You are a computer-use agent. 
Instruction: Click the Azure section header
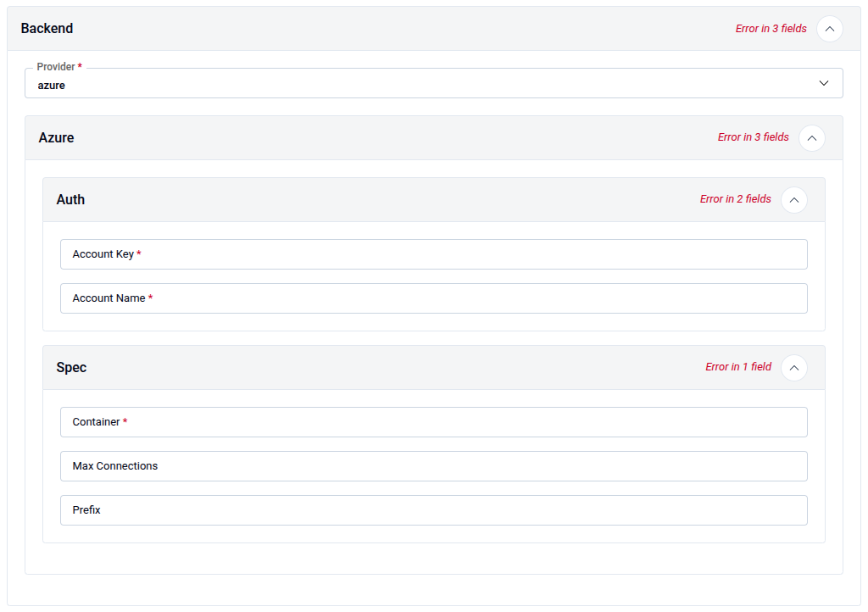tap(57, 137)
